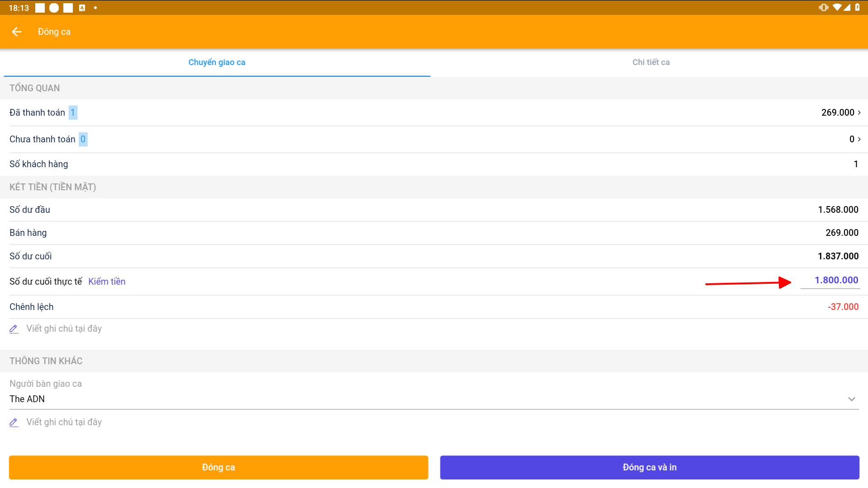Edit the actual closing balance 1.800.000 field
Viewport: 868px width, 488px height.
(x=836, y=280)
